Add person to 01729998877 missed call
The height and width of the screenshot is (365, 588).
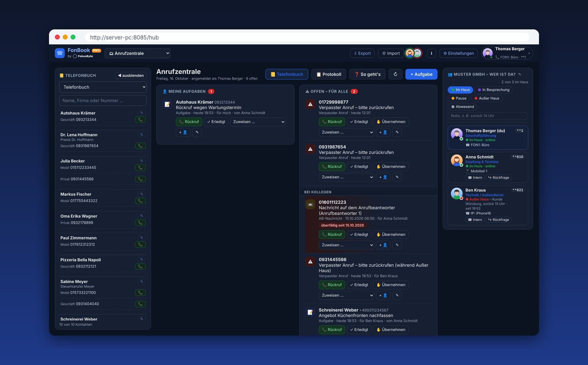(383, 132)
